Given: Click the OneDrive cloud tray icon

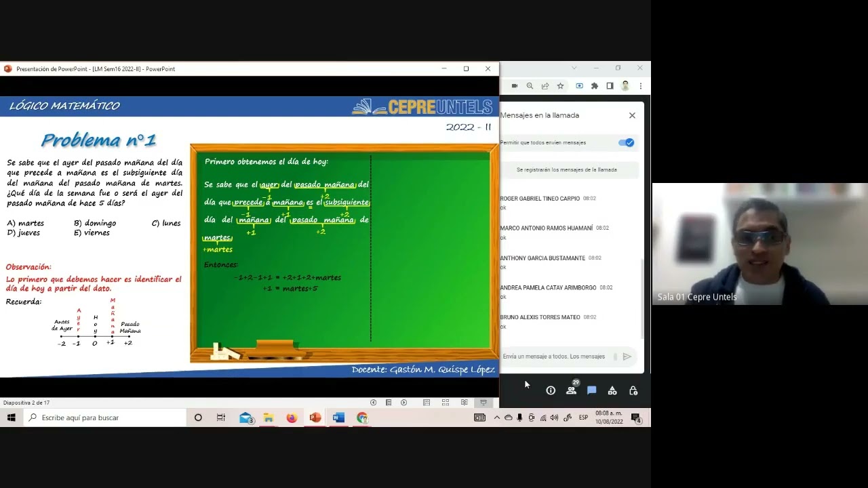Looking at the screenshot, I should coord(509,418).
